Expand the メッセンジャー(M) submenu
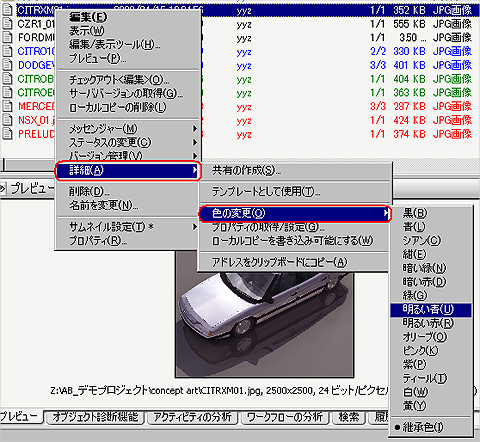 point(128,129)
